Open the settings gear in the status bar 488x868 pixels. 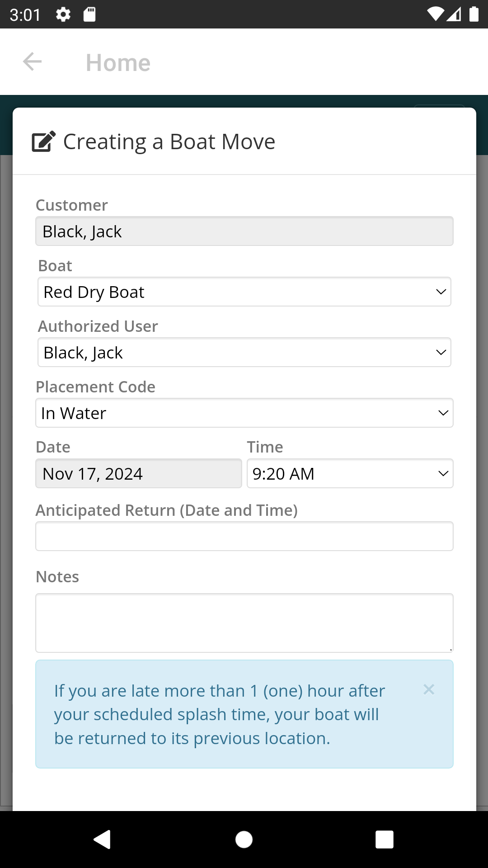(x=63, y=14)
